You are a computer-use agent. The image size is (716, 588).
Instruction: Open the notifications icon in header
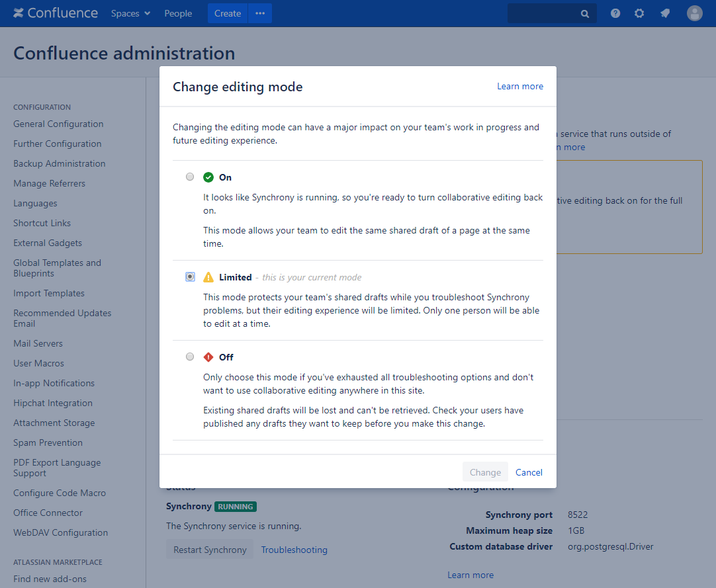665,13
